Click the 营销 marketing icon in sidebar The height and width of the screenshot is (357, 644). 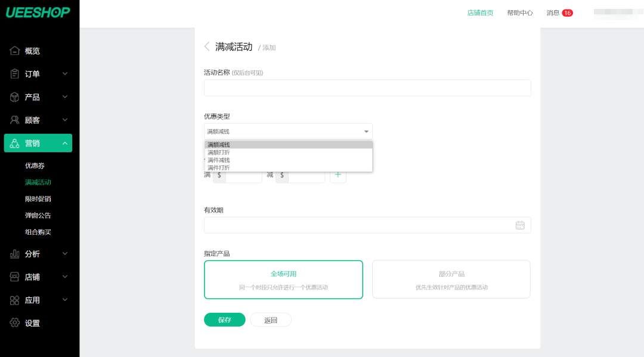pyautogui.click(x=15, y=143)
